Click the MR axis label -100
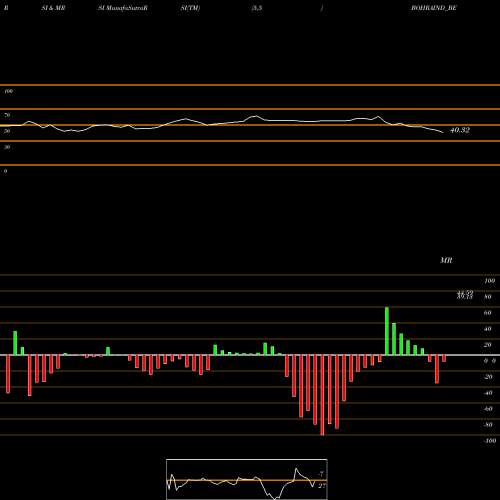 click(x=490, y=441)
